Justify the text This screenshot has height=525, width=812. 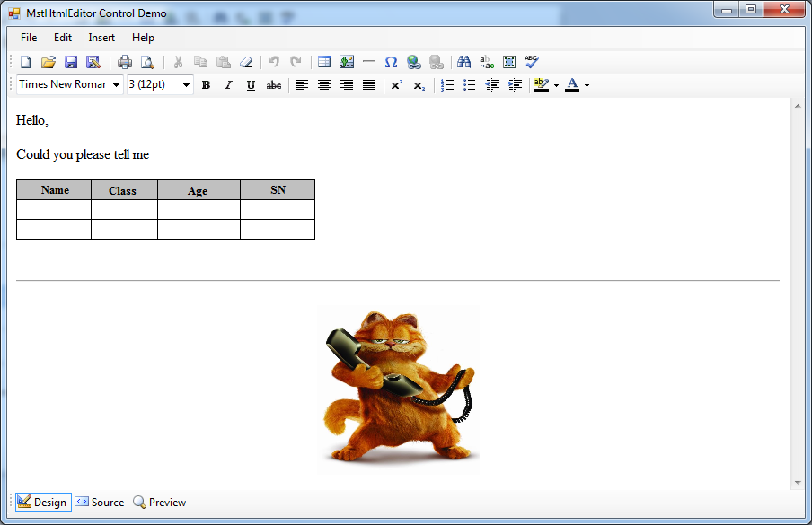(369, 85)
